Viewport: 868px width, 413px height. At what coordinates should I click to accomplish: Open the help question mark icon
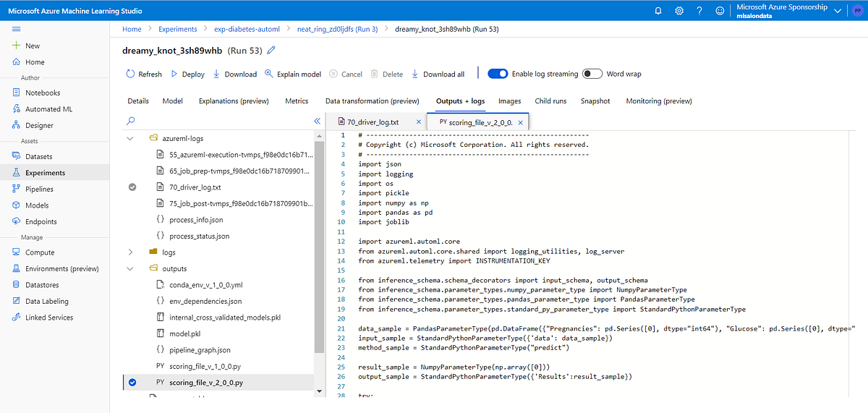[x=699, y=11]
